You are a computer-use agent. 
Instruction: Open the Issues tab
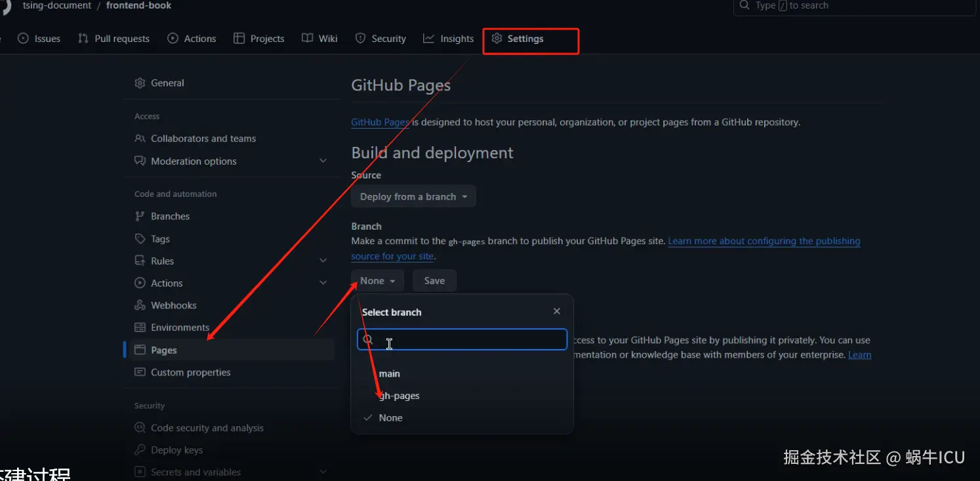pyautogui.click(x=39, y=39)
